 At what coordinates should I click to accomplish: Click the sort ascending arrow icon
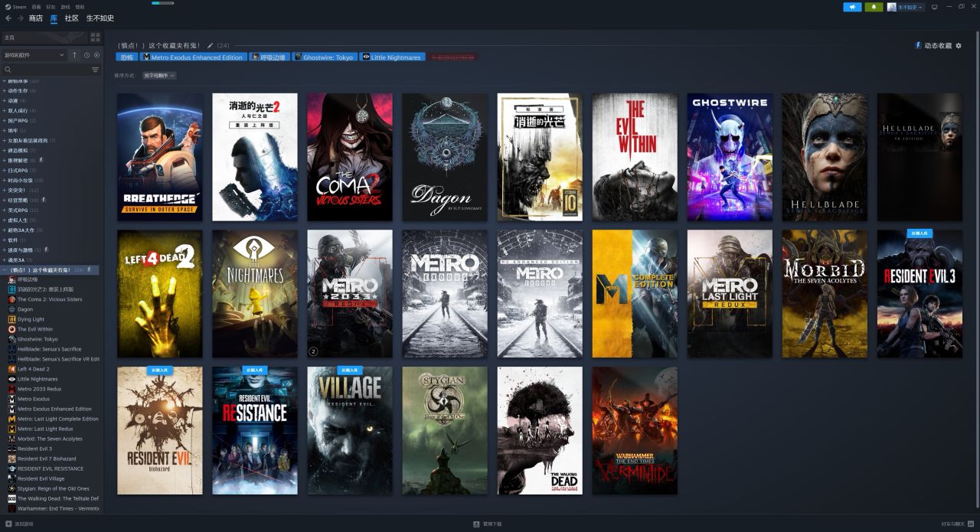74,55
